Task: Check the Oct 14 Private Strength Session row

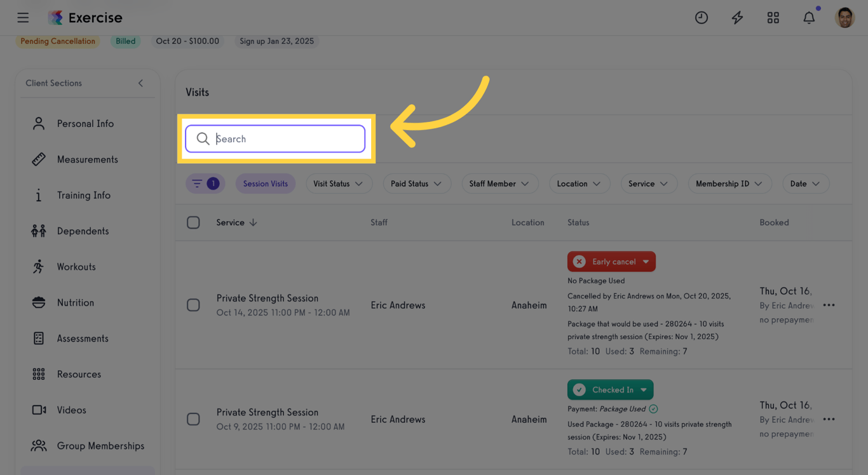Action: click(x=193, y=305)
